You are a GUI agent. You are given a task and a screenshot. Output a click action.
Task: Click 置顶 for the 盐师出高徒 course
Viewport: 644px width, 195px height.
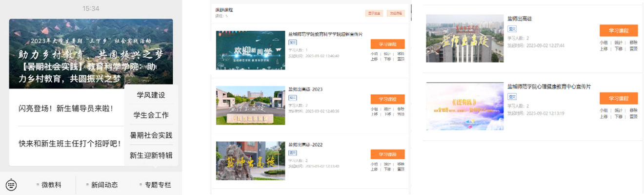(633, 49)
